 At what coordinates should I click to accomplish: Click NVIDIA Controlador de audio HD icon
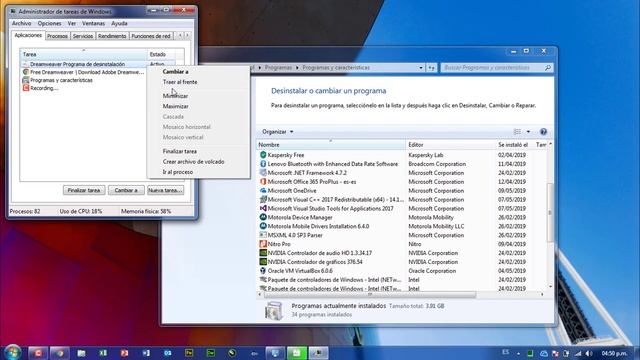click(x=263, y=253)
